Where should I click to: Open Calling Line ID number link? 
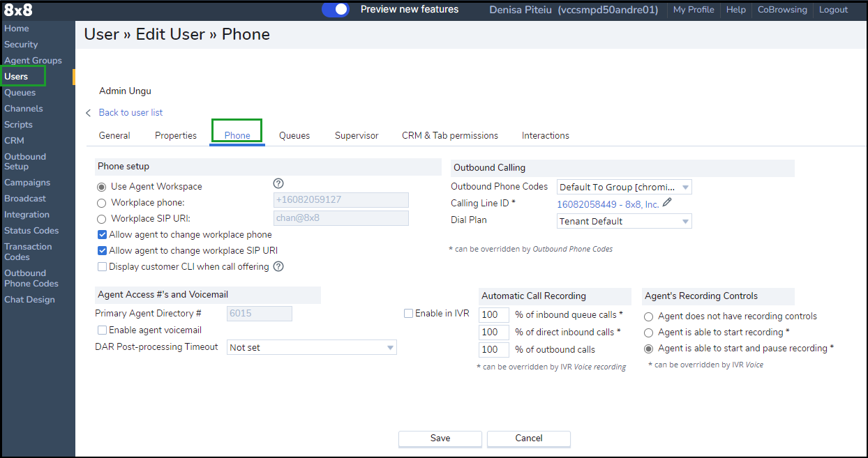coord(608,204)
